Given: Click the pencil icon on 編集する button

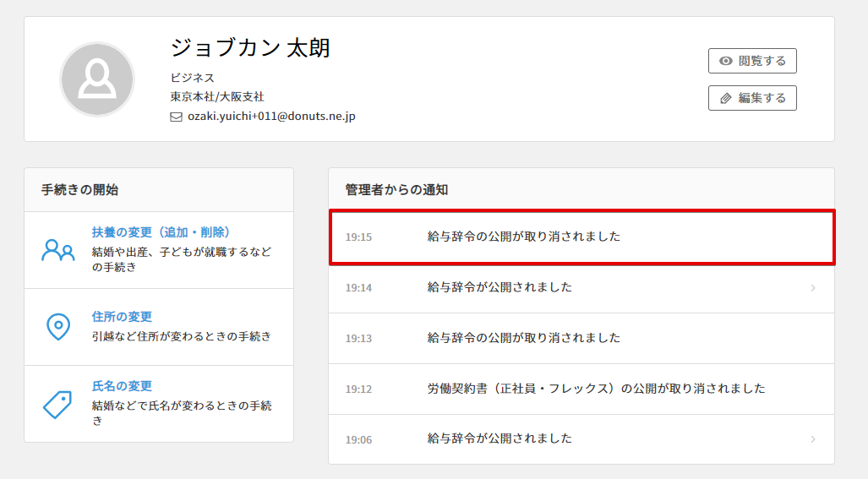Looking at the screenshot, I should coord(725,98).
